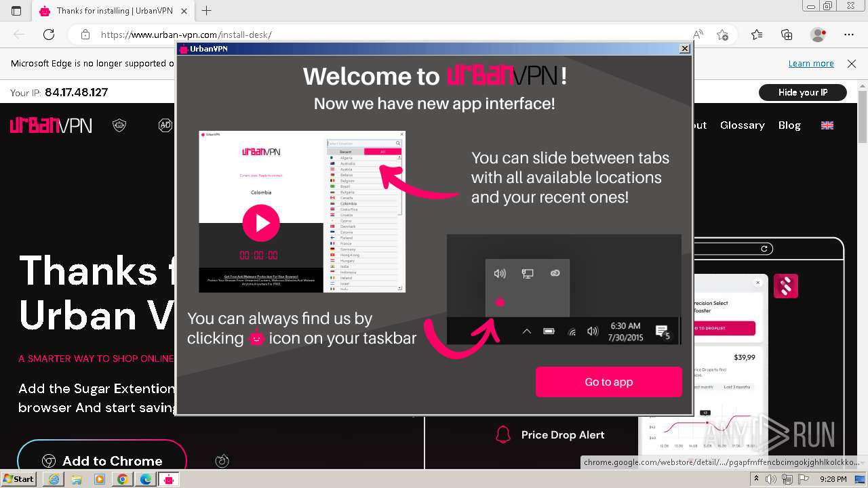Screen dimensions: 868x488
Task: Click the Edge profile avatar icon
Action: 818,35
